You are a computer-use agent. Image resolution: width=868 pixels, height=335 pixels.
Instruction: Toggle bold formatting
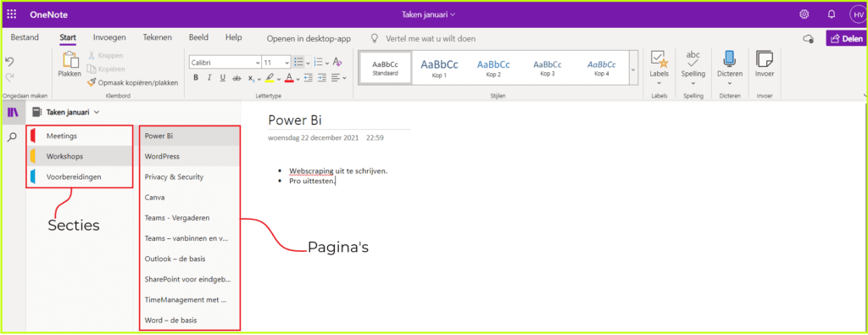tap(196, 78)
